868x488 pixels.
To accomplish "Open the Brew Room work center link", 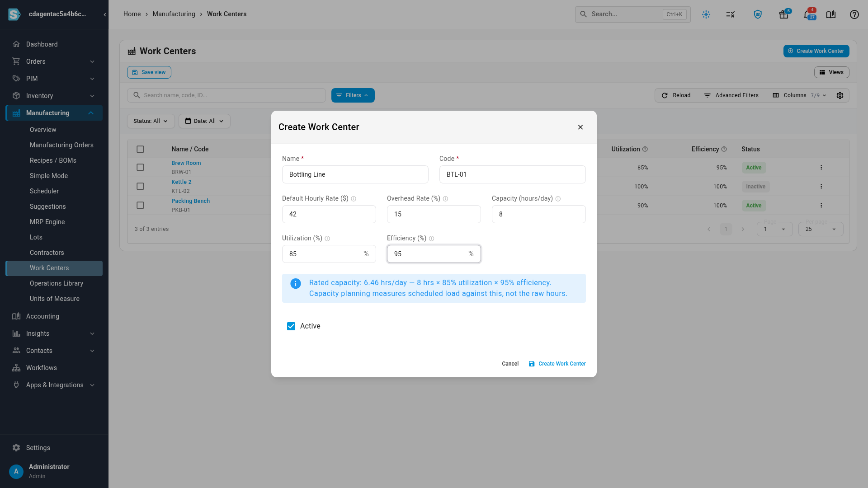I will coord(186,163).
